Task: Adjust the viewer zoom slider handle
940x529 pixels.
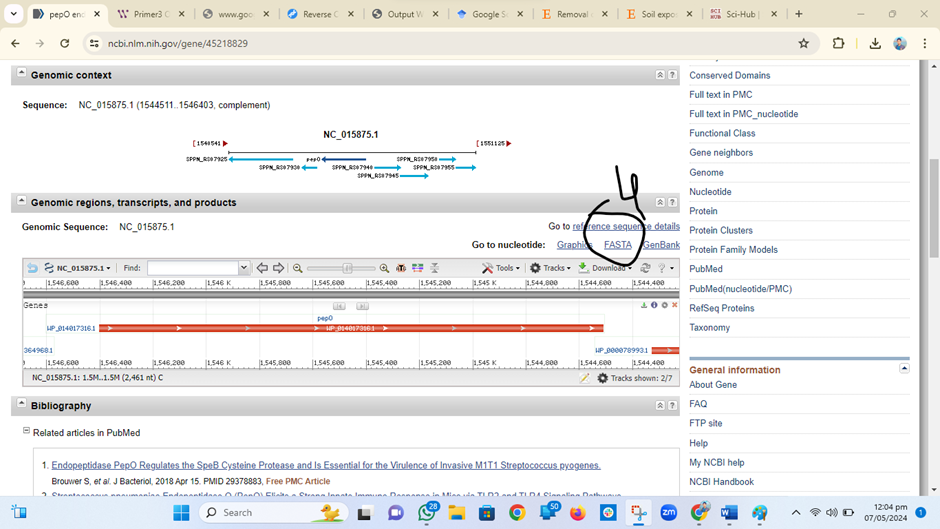Action: pos(347,268)
